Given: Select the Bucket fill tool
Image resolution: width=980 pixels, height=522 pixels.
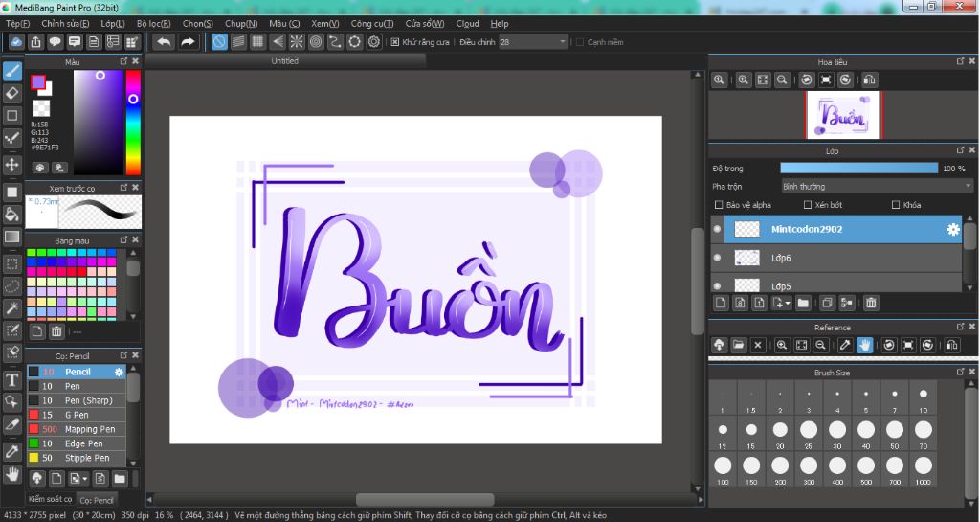Looking at the screenshot, I should click(11, 215).
